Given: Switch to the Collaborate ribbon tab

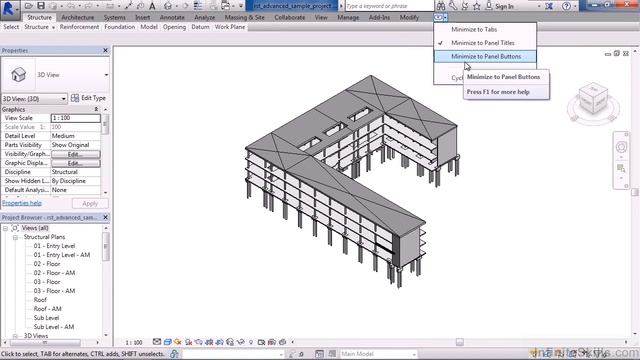Looking at the screenshot, I should 289,18.
